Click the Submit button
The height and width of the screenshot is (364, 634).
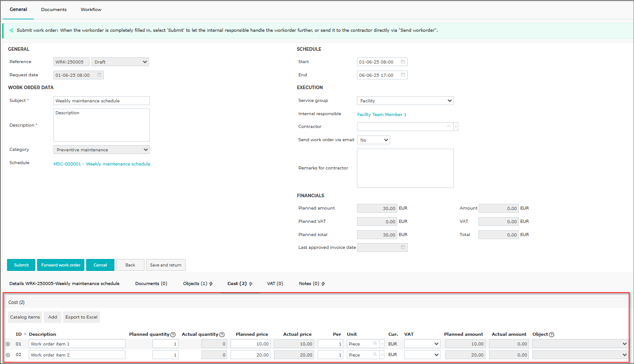[21, 265]
